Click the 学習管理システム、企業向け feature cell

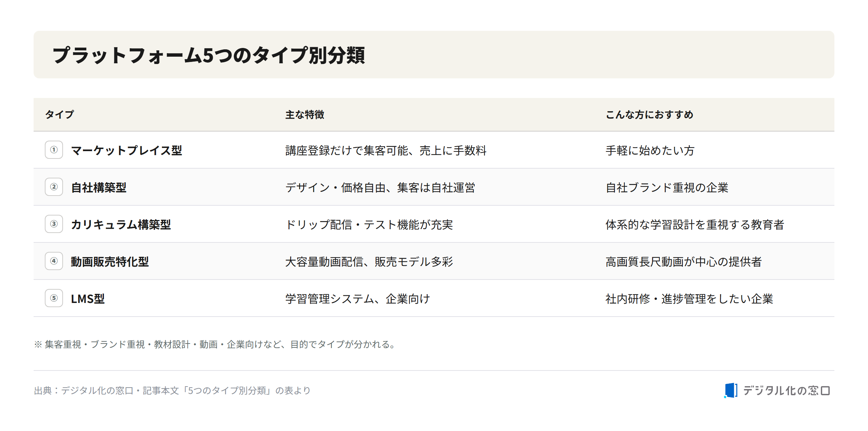point(358,299)
